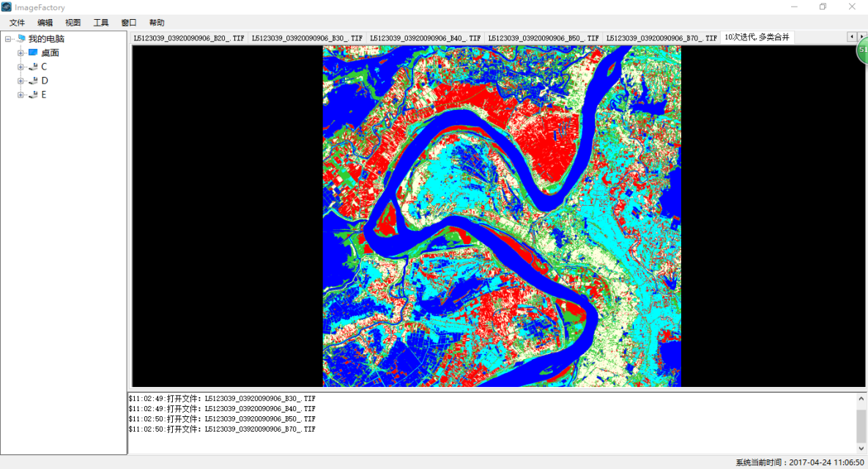
Task: Switch to the L5123039_03920090906_B50_.TIF tab
Action: tap(544, 37)
